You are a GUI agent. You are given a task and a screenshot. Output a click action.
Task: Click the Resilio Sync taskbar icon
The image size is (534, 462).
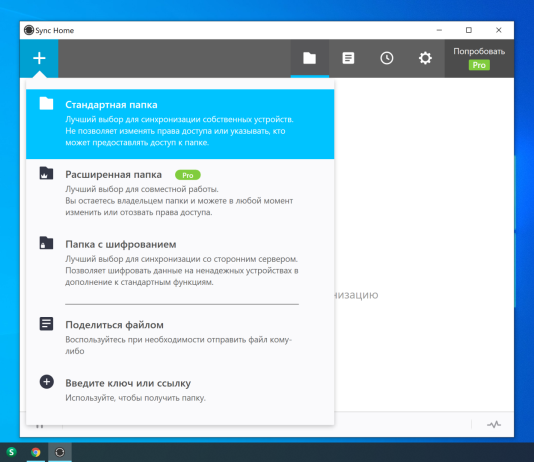[x=60, y=452]
